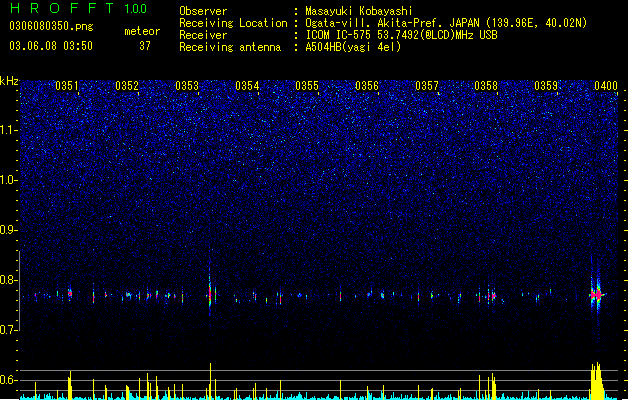Click the kHz axis unit label
629x400 pixels.
(9, 81)
